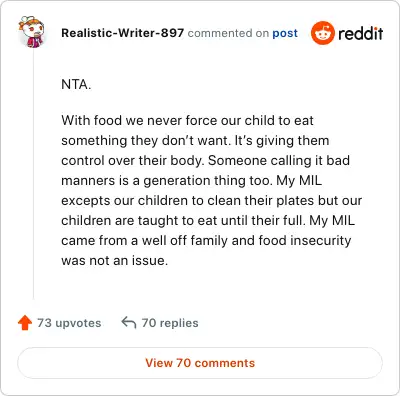Click the line starting "excepts our children"

pyautogui.click(x=211, y=201)
